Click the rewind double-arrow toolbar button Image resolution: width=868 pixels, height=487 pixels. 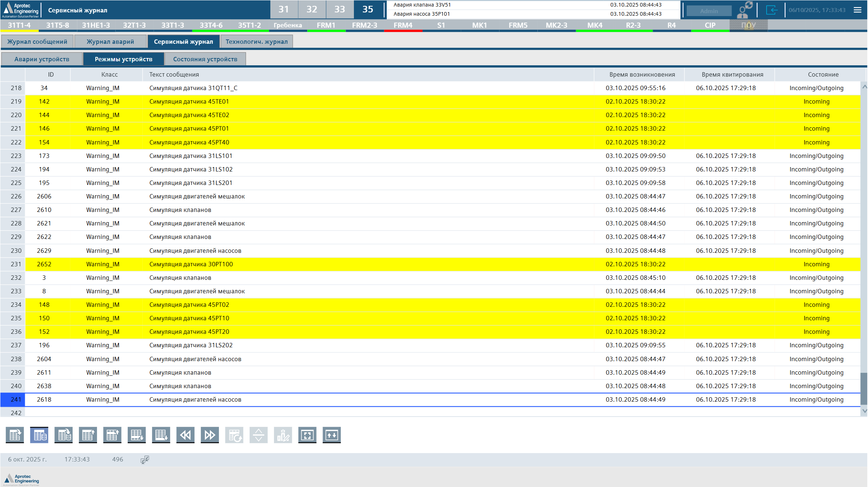coord(185,435)
